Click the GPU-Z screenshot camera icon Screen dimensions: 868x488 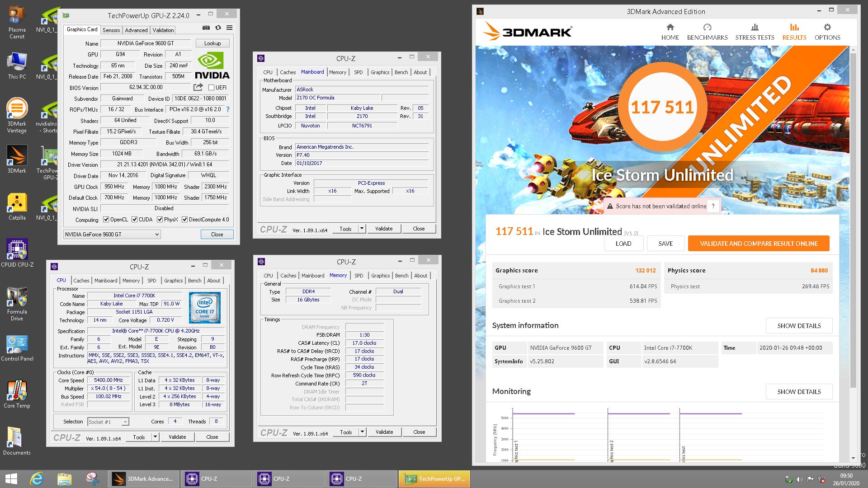click(206, 28)
